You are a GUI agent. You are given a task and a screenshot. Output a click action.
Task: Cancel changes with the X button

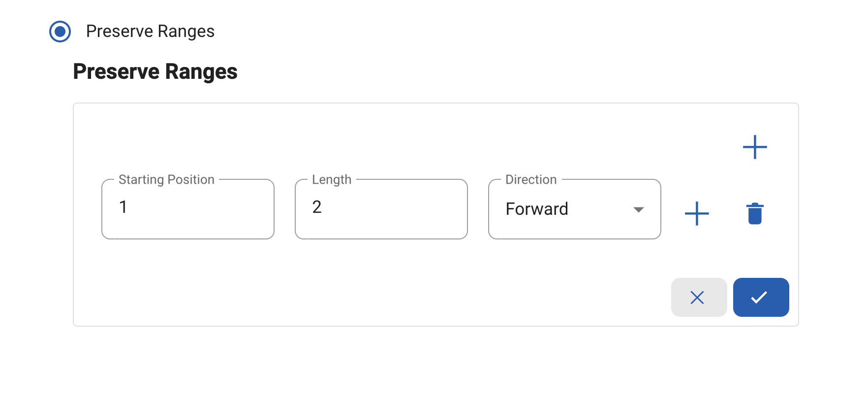click(697, 298)
